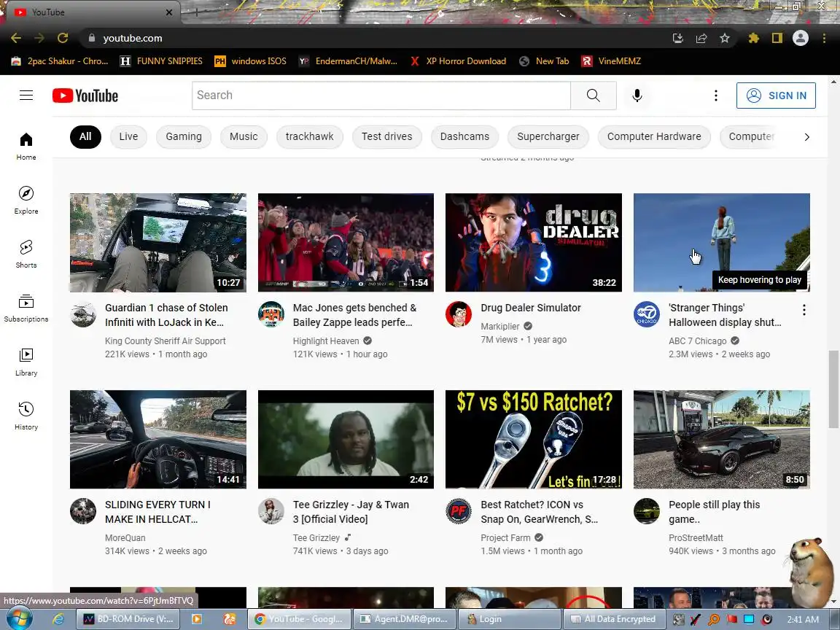The image size is (840, 630).
Task: Click the Markiplier channel avatar
Action: 459,314
